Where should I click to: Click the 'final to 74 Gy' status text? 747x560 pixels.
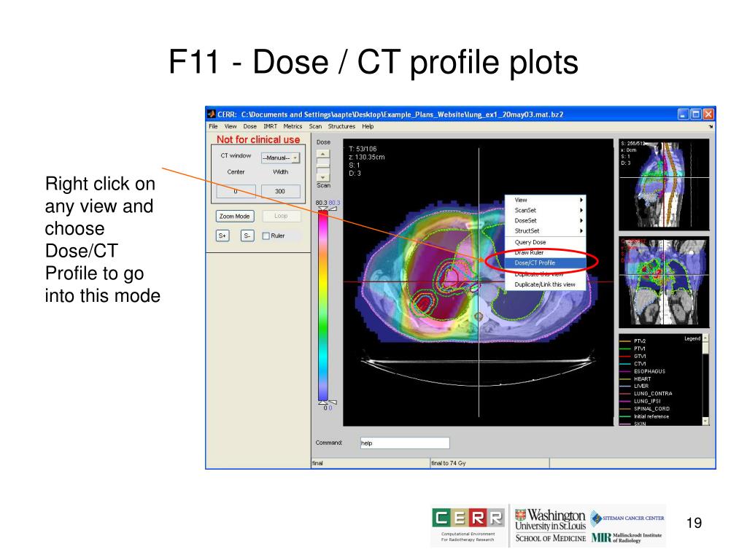click(x=449, y=463)
